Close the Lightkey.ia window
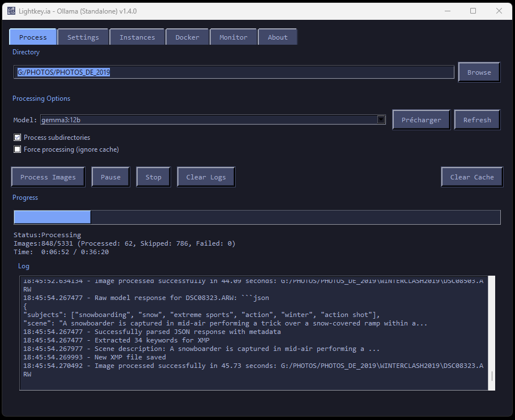Image resolution: width=515 pixels, height=420 pixels. pos(499,11)
